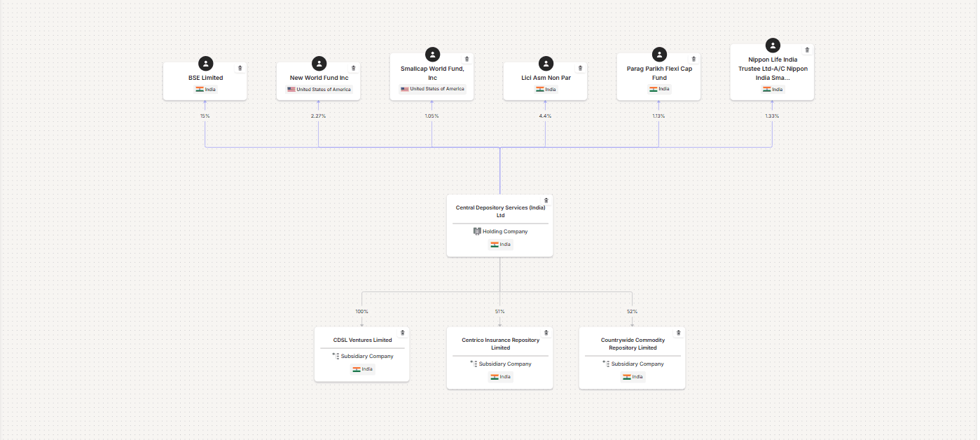Screen dimensions: 980x440
Task: Click Subsidiary Company label on Centrico Insurance card
Action: point(504,364)
